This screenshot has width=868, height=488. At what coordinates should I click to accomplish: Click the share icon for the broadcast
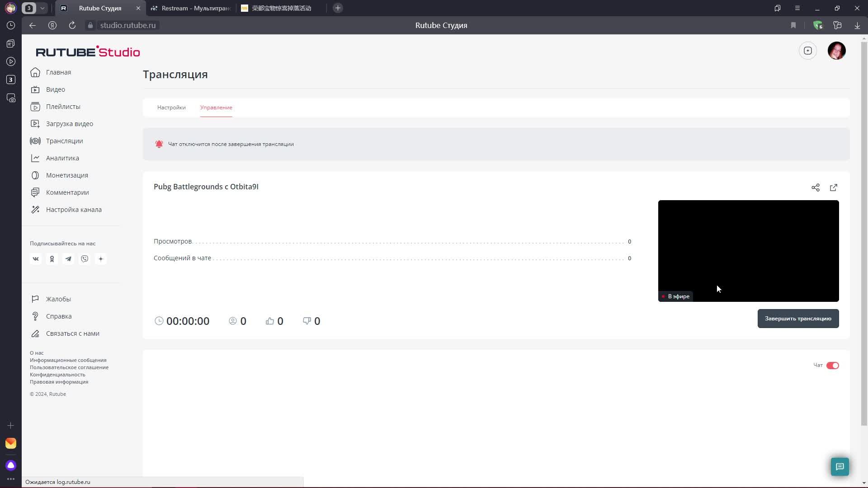[815, 188]
